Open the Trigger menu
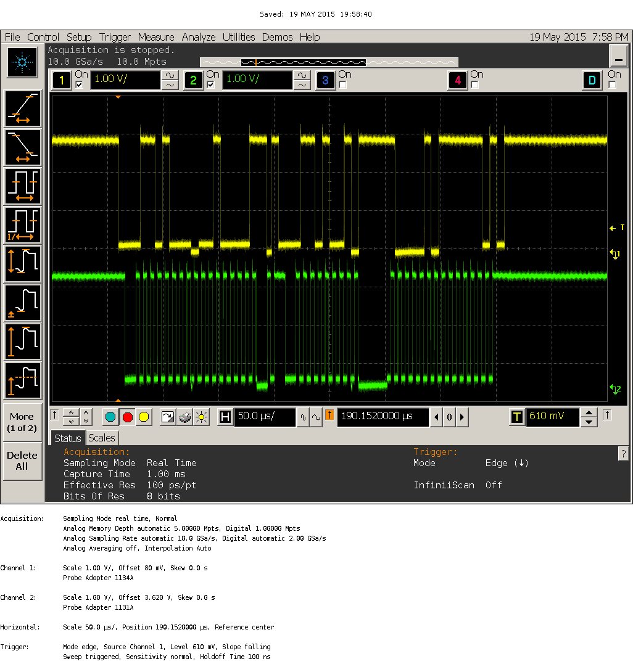The width and height of the screenshot is (633, 672). 115,37
